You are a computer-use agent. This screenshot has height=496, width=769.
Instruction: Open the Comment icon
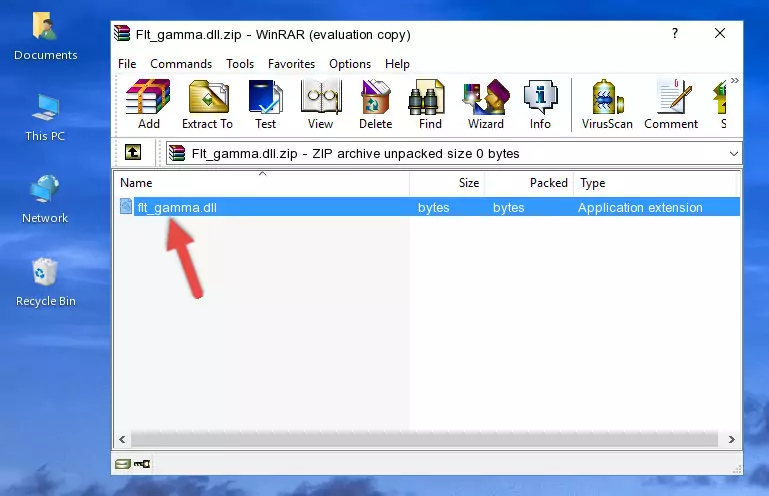click(x=671, y=104)
